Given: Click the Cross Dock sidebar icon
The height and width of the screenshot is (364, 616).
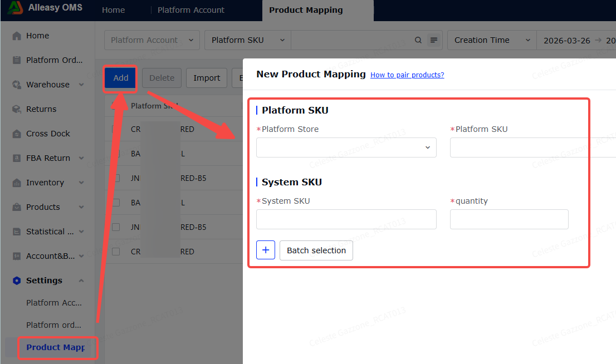Looking at the screenshot, I should [x=17, y=134].
